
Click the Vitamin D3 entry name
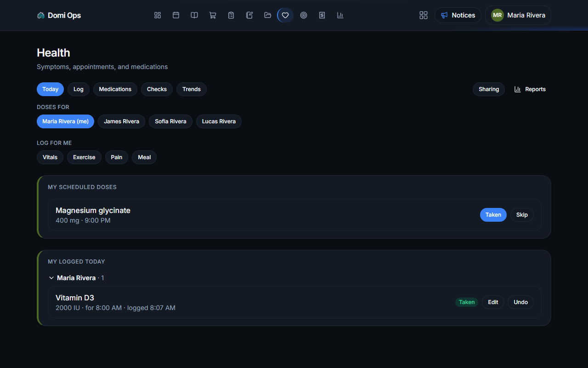75,298
